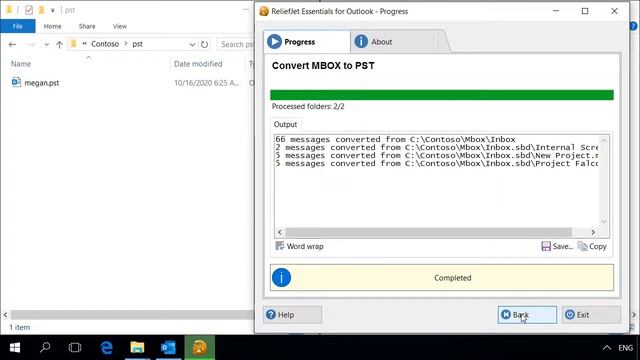
Task: Click the output horizontal scrollbar thumb
Action: (429, 232)
